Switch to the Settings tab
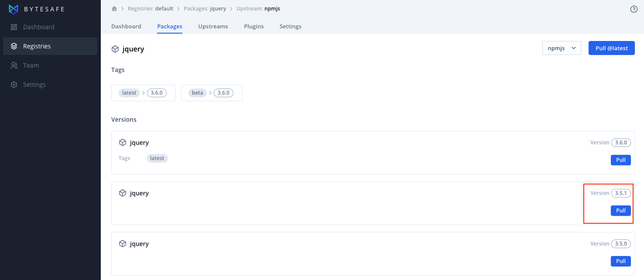This screenshot has height=280, width=644. tap(291, 26)
